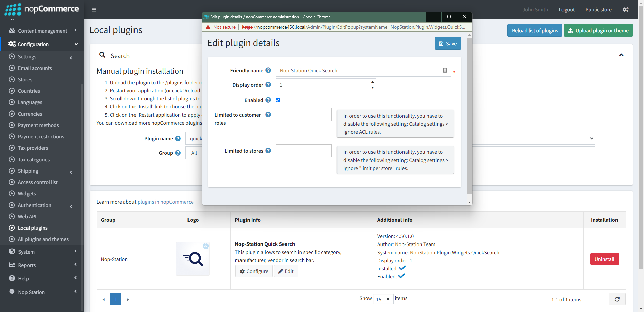Click the Not secure warning icon
Image resolution: width=644 pixels, height=312 pixels.
[208, 27]
